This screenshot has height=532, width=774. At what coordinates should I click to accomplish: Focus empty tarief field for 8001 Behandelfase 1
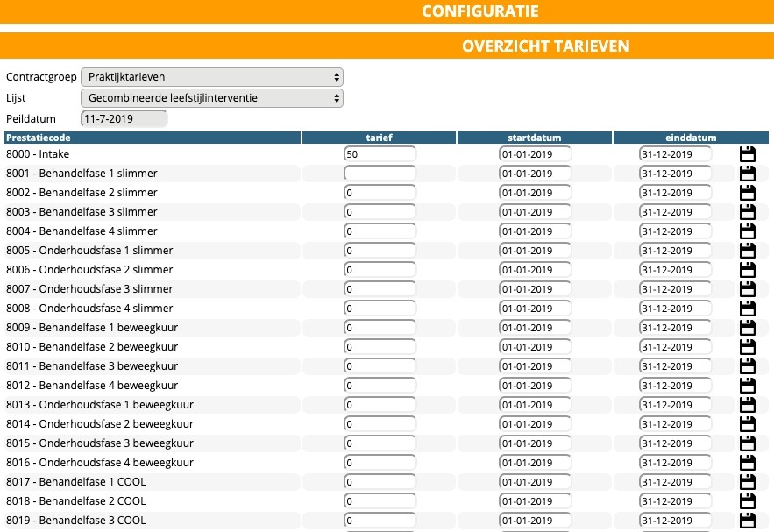coord(380,174)
